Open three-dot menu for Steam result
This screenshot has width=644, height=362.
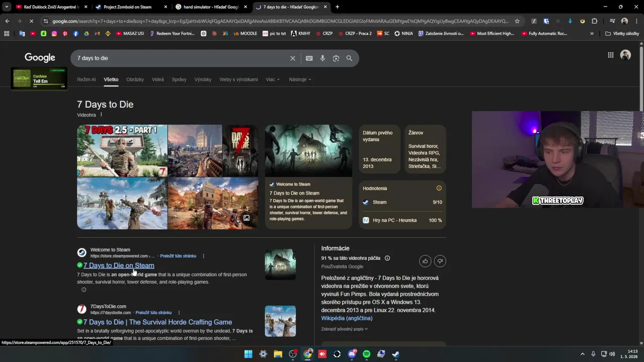tap(203, 256)
